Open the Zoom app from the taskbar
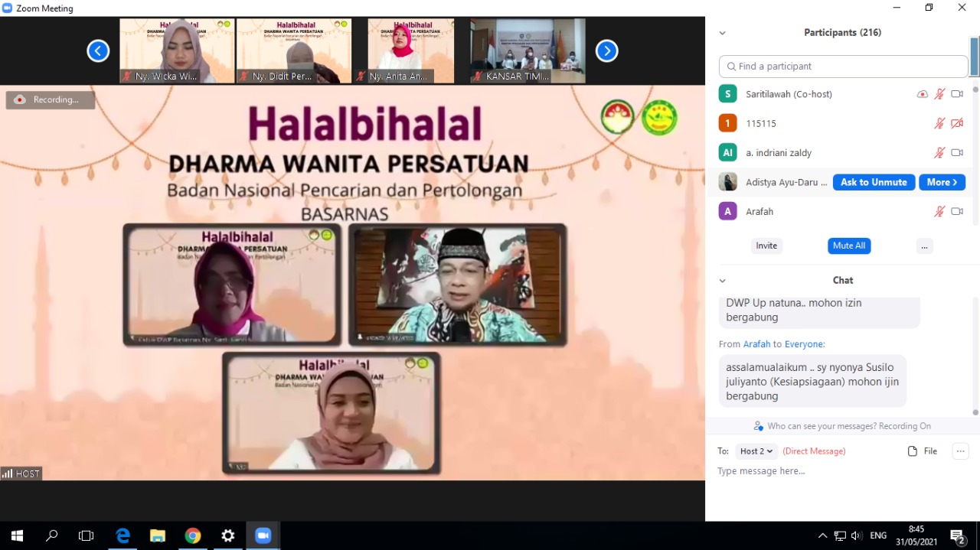This screenshot has width=980, height=550. pos(263,535)
